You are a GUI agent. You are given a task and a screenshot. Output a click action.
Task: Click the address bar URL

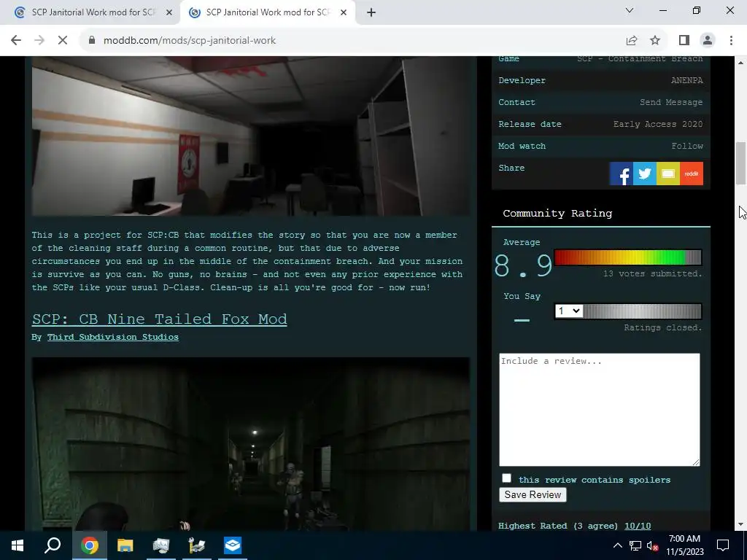(190, 41)
